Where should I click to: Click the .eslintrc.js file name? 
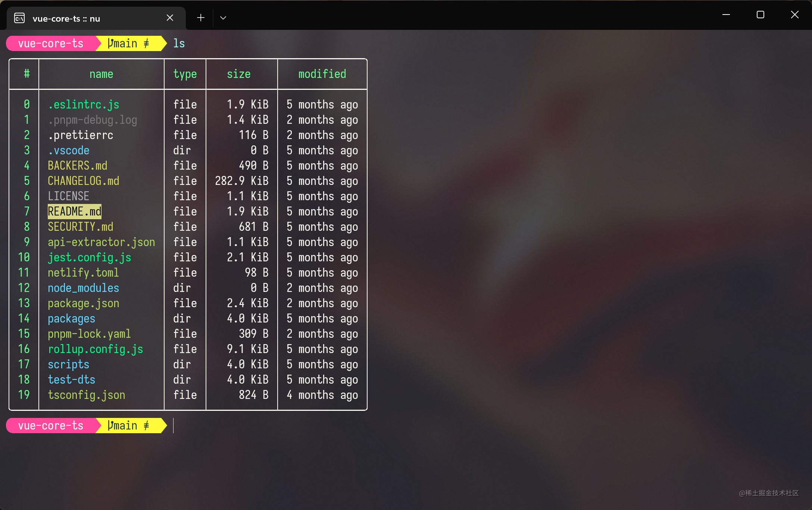click(84, 105)
